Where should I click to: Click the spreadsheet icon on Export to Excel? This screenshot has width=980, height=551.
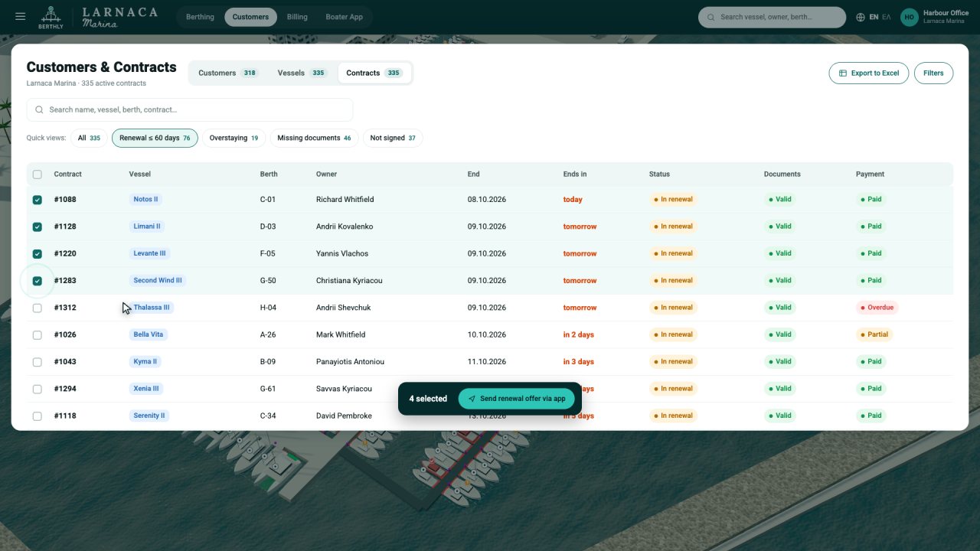pyautogui.click(x=843, y=73)
